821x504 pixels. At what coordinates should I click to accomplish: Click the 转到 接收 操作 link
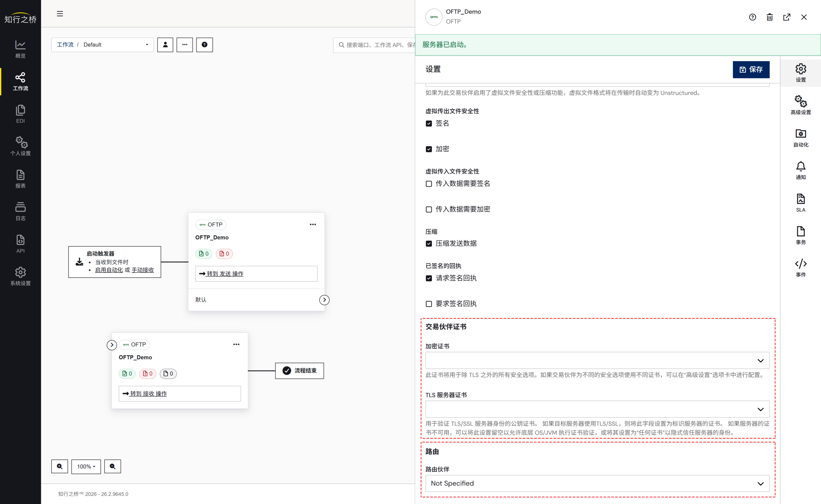tap(148, 394)
